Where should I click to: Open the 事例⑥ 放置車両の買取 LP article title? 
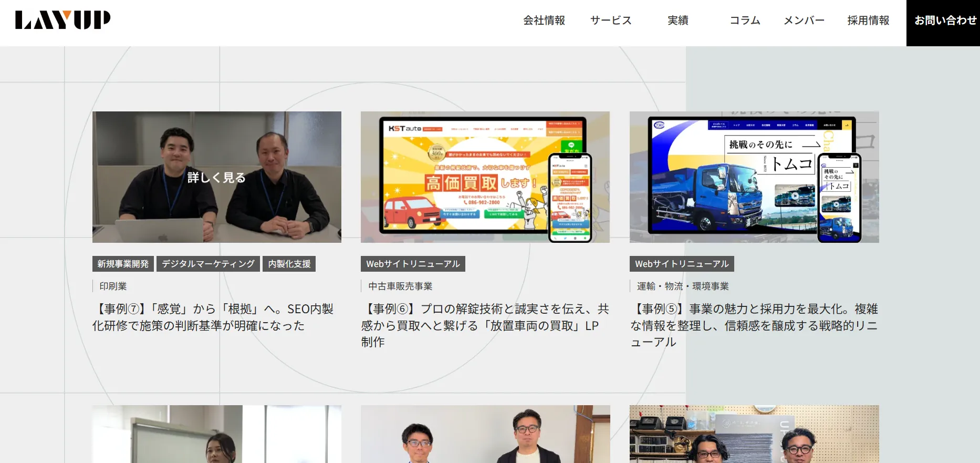tap(485, 325)
